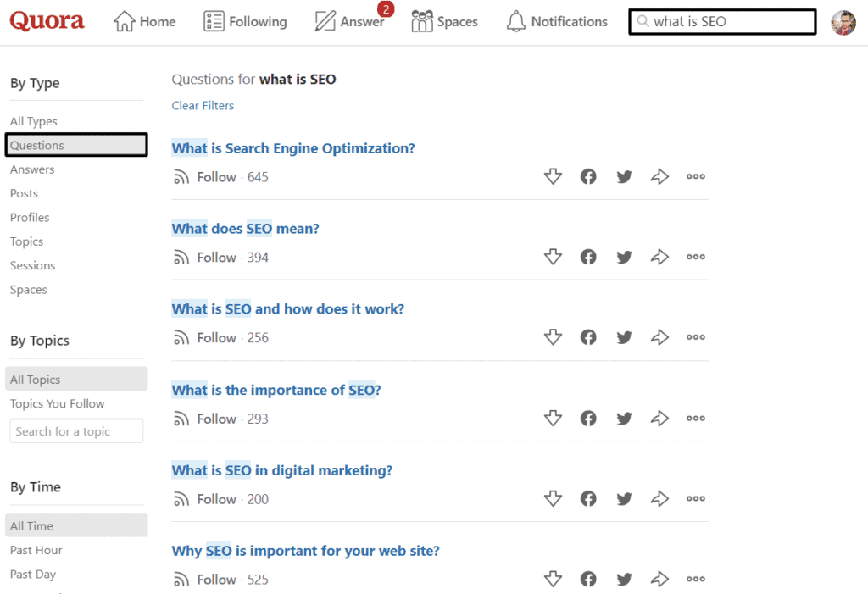The width and height of the screenshot is (868, 594).
Task: Share 'What is Search Engine Optimization?' on Facebook
Action: coord(588,176)
